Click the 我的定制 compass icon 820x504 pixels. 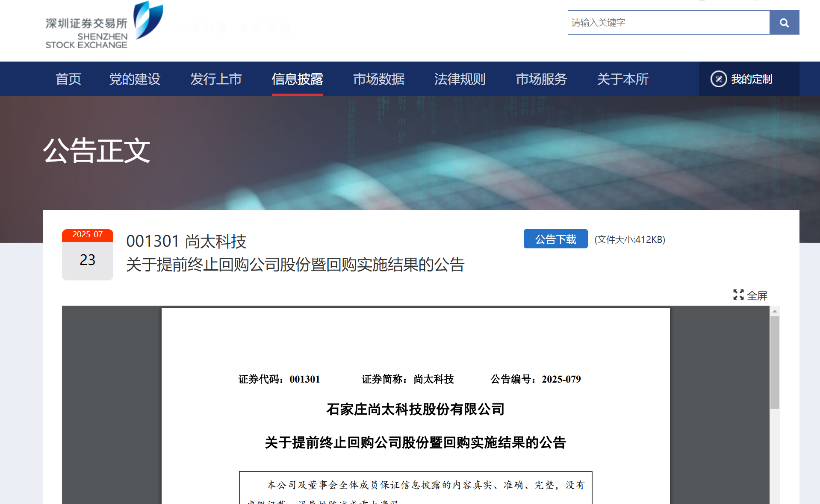click(x=718, y=79)
